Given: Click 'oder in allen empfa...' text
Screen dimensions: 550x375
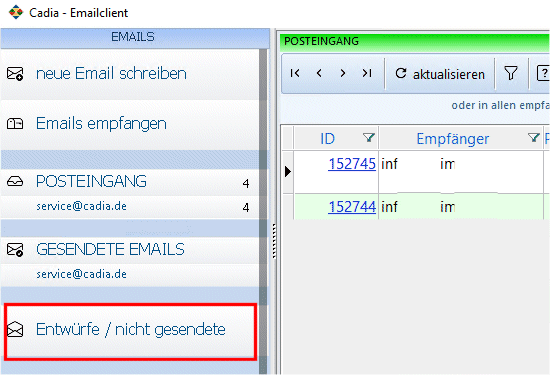Looking at the screenshot, I should click(500, 105).
